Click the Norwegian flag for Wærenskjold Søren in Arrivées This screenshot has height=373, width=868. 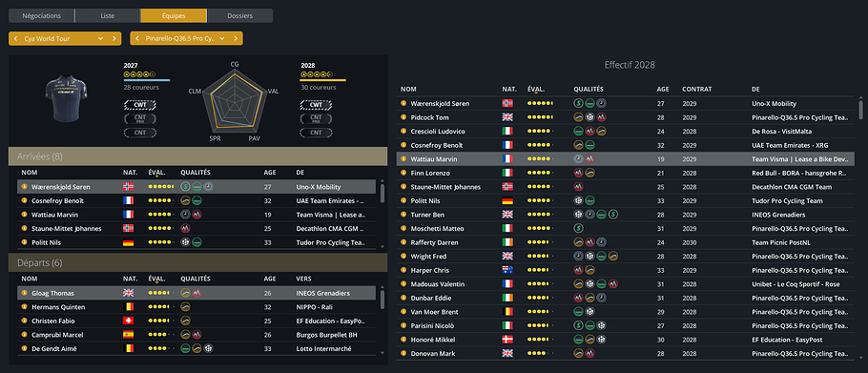coord(129,187)
